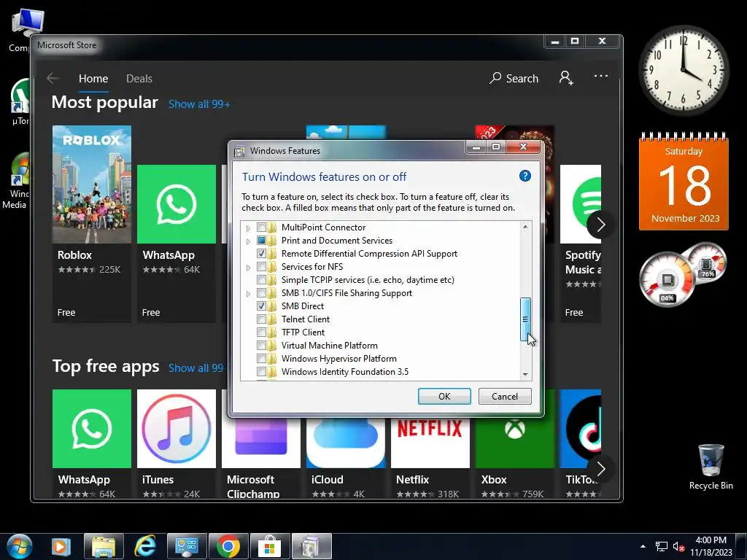Viewport: 747px width, 560px height.
Task: Expand the MultiPoint Connector tree node
Action: pyautogui.click(x=248, y=228)
